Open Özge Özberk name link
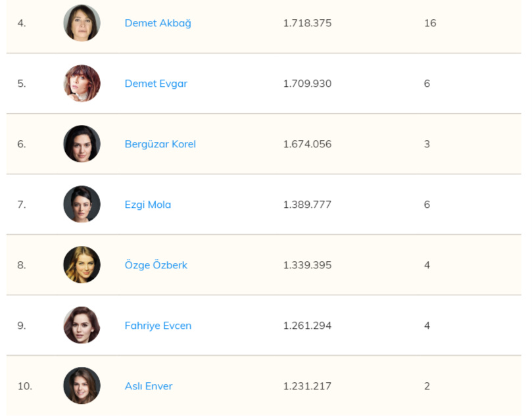The height and width of the screenshot is (417, 532). click(156, 265)
